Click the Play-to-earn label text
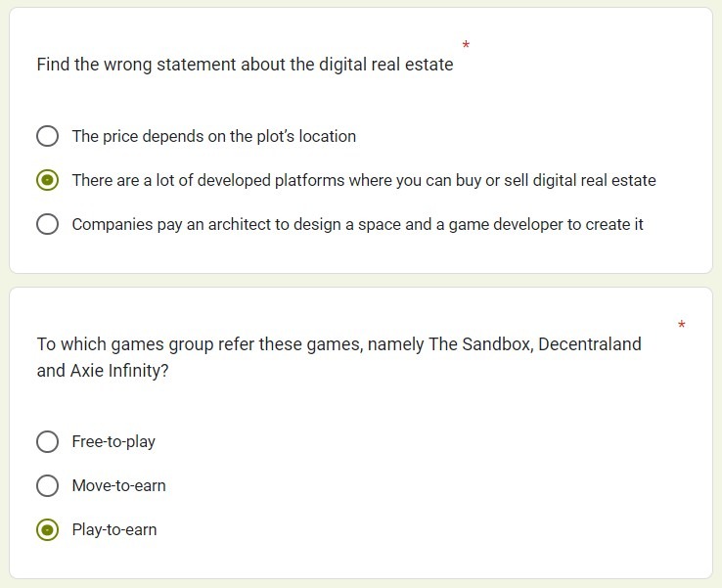 (x=114, y=529)
